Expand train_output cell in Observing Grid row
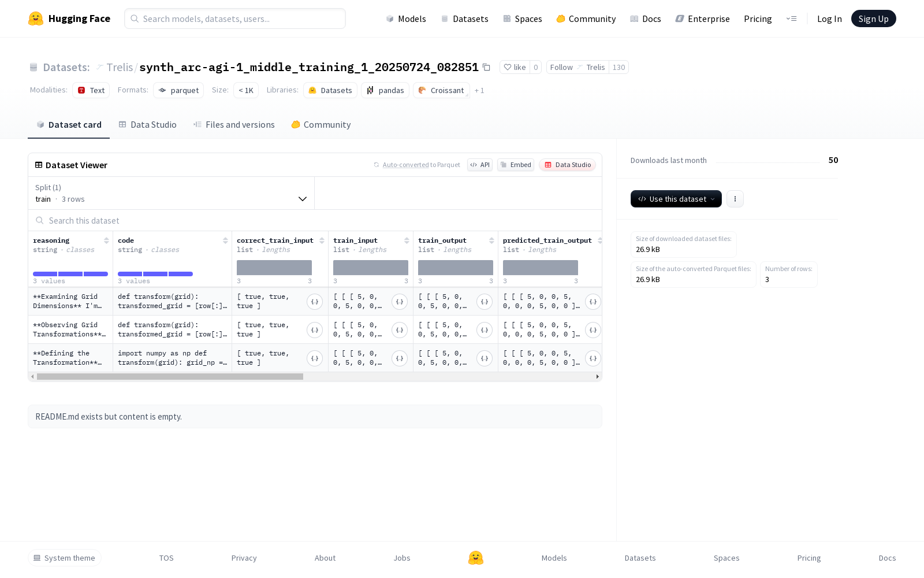 point(485,329)
